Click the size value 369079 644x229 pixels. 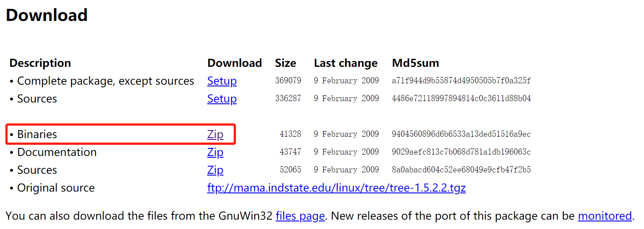coord(288,81)
